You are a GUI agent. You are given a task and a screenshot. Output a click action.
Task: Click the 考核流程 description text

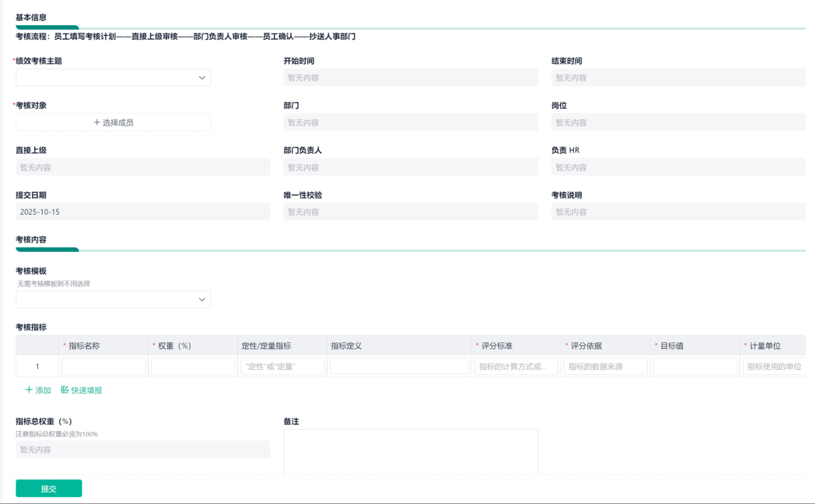click(x=185, y=37)
